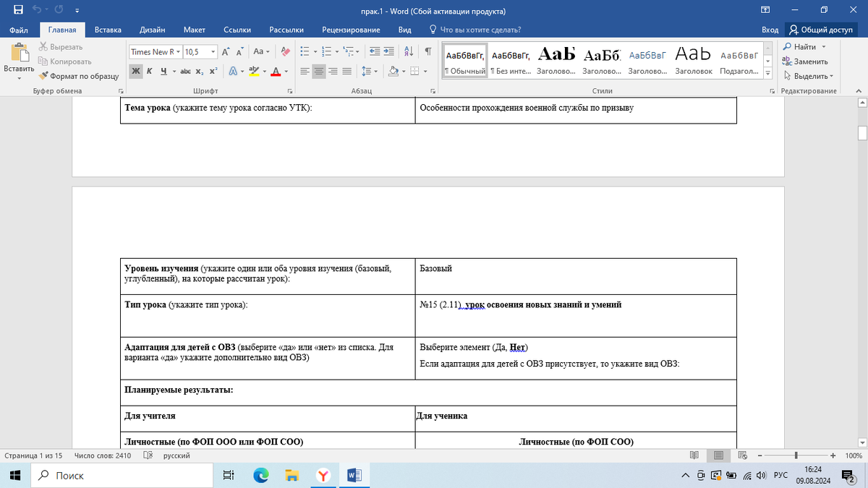Click Заменить (Replace) button

(806, 61)
